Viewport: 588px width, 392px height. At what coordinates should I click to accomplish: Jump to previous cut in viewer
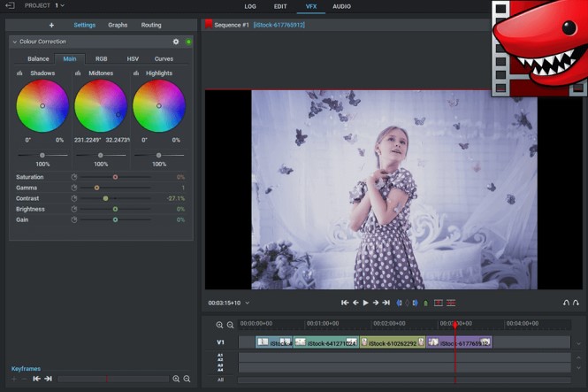345,303
